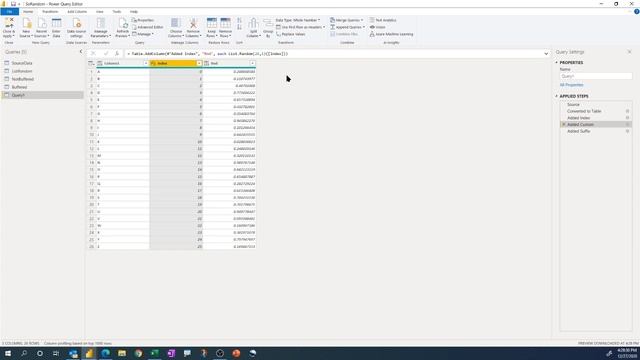The image size is (640, 360).
Task: Click Replace Values in the ribbon
Action: (x=291, y=34)
